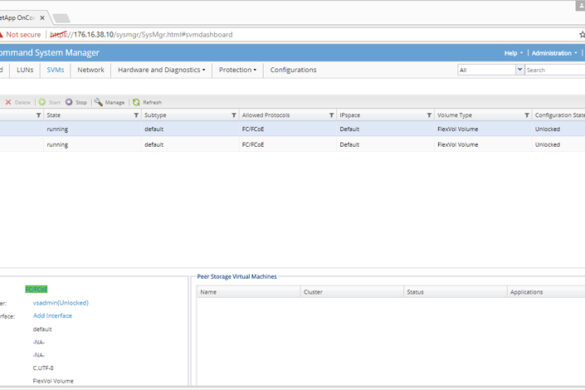Click FlexVol Volume in the first row

(x=458, y=129)
